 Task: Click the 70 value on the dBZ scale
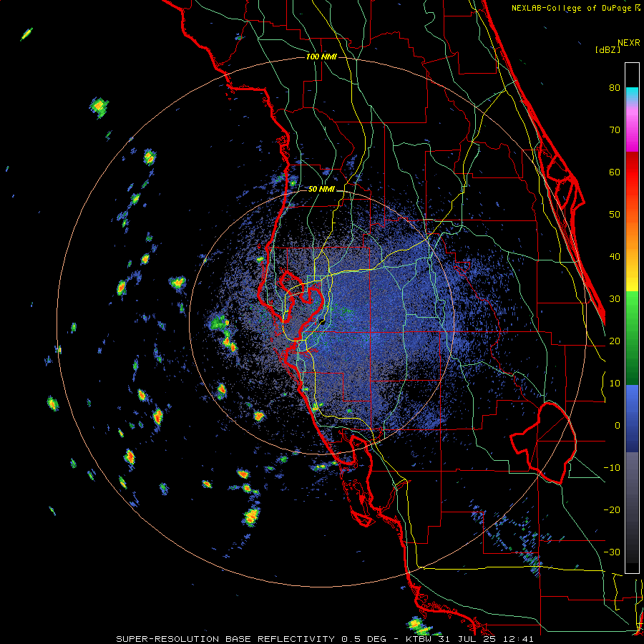615,130
